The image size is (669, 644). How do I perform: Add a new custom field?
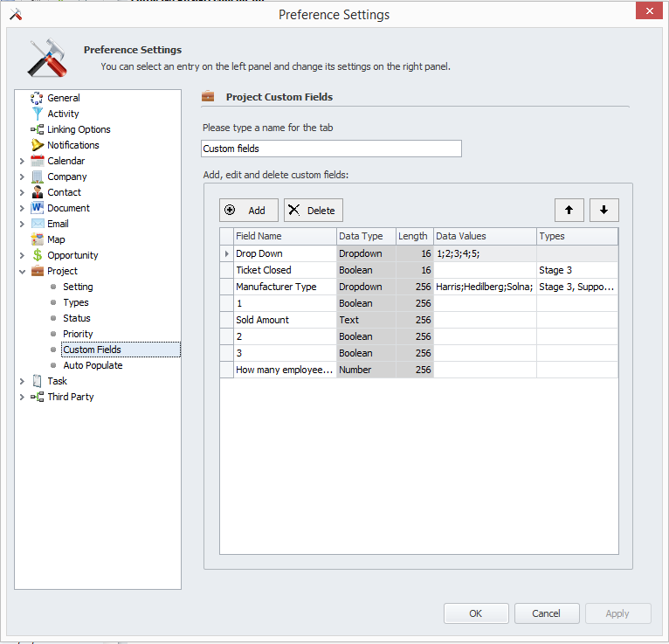(x=248, y=211)
